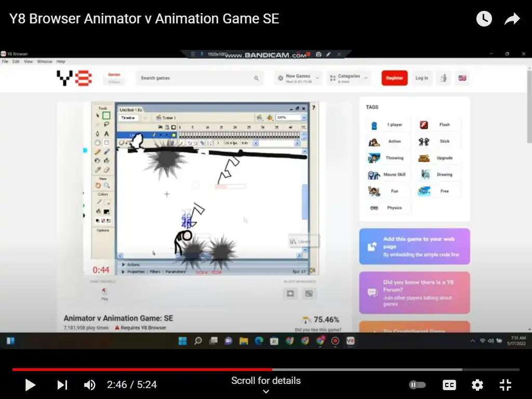
Task: Select the text A tool in game
Action: point(107,134)
